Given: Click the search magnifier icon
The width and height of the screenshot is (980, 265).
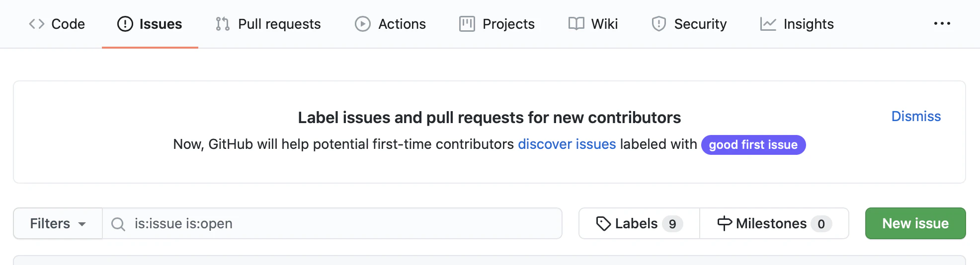Looking at the screenshot, I should pyautogui.click(x=118, y=224).
